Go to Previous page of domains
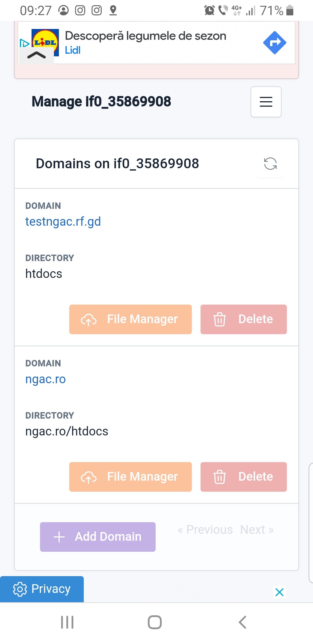The height and width of the screenshot is (644, 313). coord(205,530)
